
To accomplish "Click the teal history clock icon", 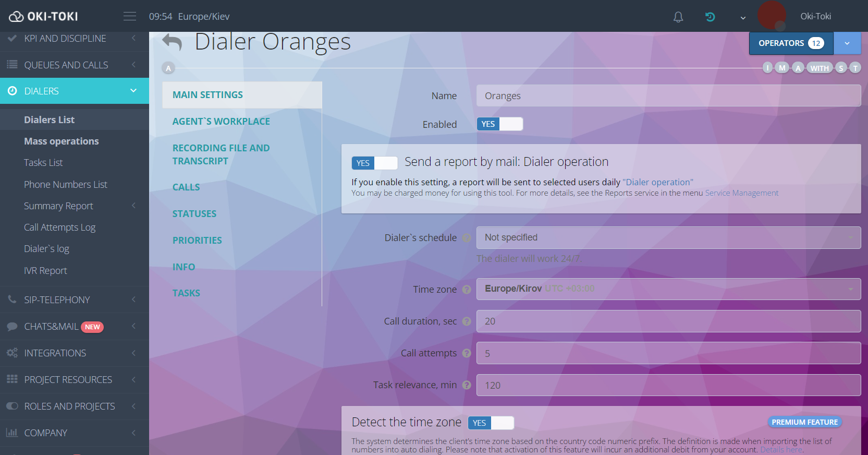I will point(710,17).
